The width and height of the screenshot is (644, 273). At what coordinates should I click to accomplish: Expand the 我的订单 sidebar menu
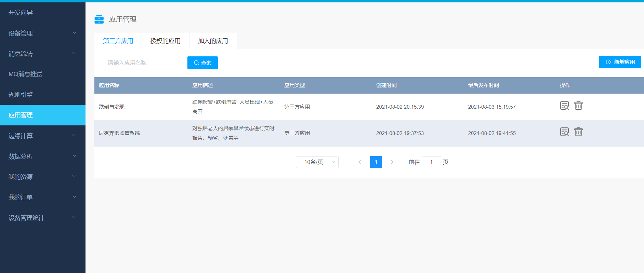click(43, 197)
